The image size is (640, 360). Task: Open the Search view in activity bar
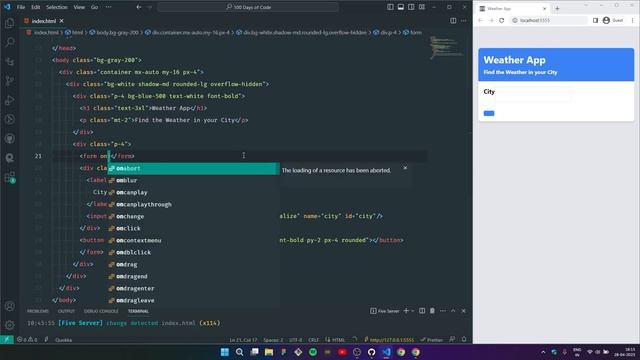[x=9, y=42]
